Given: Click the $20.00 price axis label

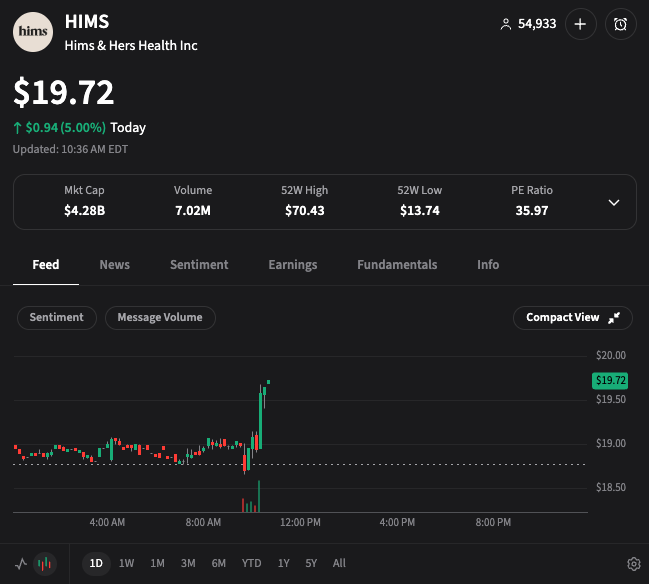Looking at the screenshot, I should point(611,355).
